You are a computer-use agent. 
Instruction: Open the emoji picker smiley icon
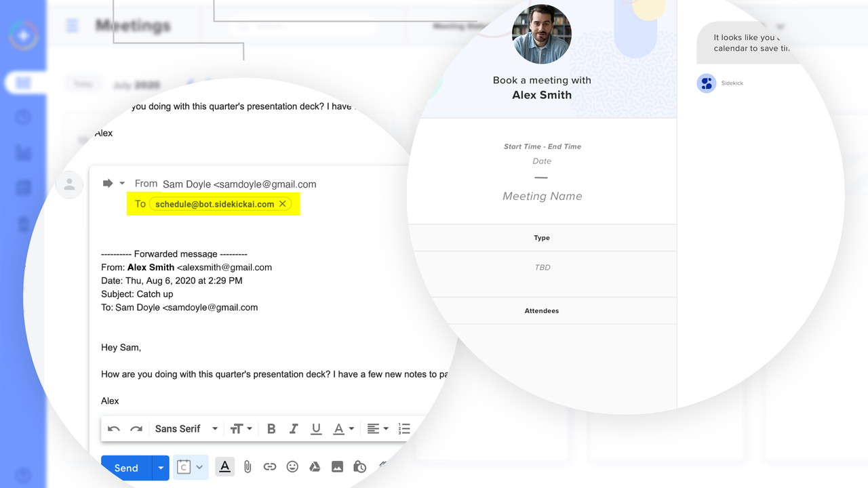(292, 467)
